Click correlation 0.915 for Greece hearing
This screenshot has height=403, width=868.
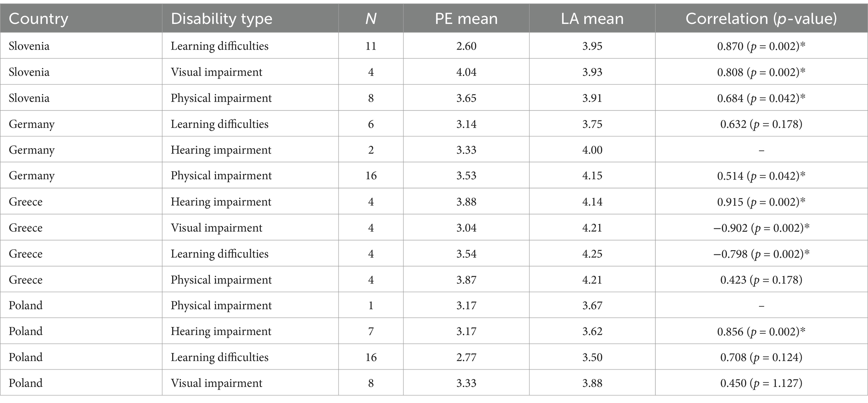(x=761, y=201)
